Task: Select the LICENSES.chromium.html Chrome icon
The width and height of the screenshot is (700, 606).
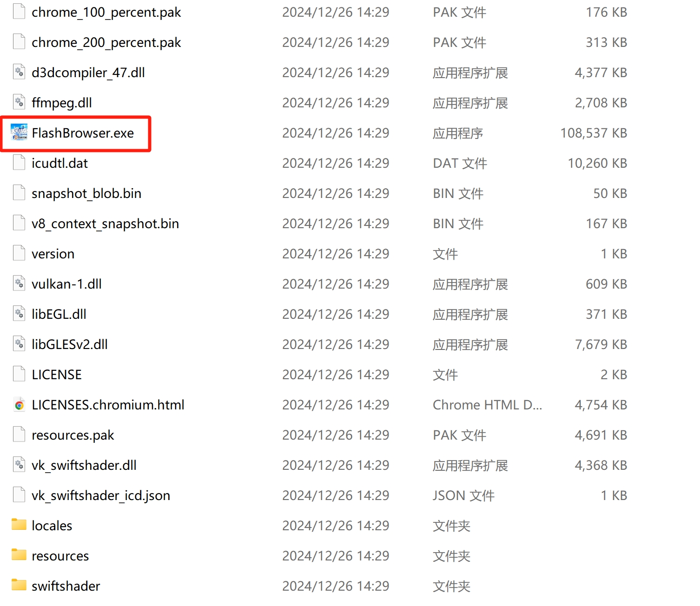Action: tap(19, 405)
